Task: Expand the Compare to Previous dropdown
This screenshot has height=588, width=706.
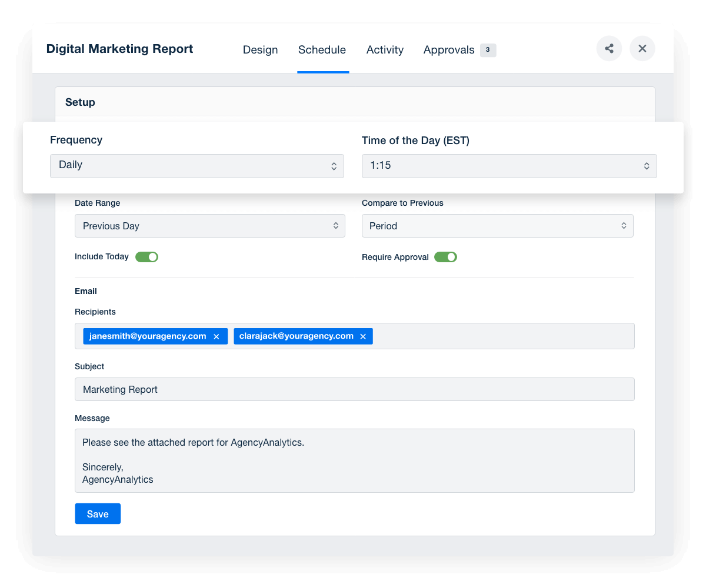Action: 497,226
